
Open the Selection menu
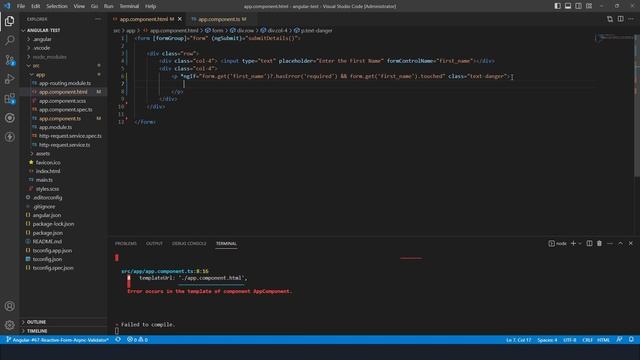pos(57,6)
